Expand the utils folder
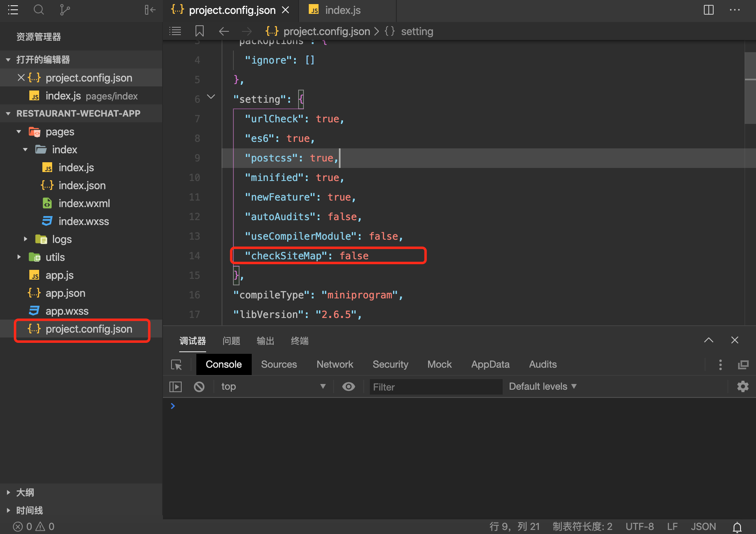 click(x=19, y=257)
